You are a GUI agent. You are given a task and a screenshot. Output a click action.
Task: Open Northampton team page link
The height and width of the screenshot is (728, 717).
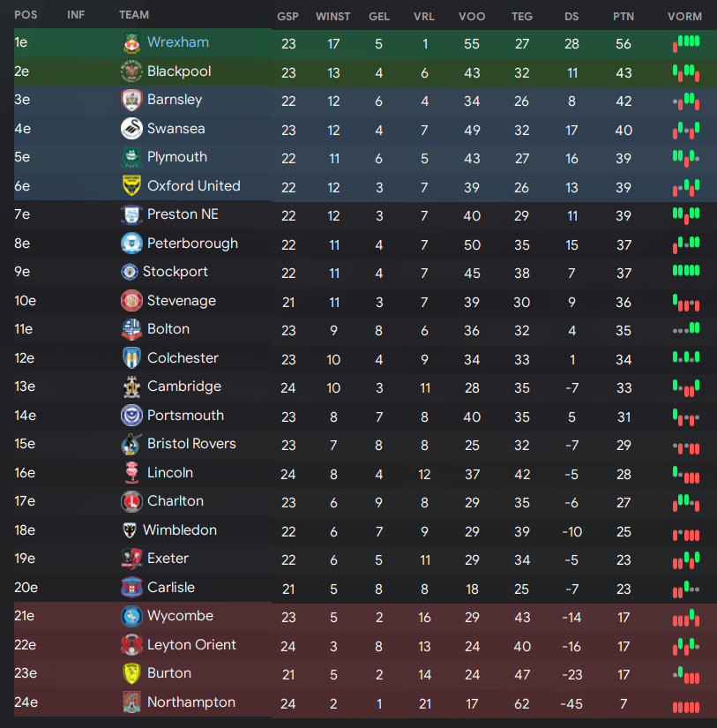pos(191,702)
